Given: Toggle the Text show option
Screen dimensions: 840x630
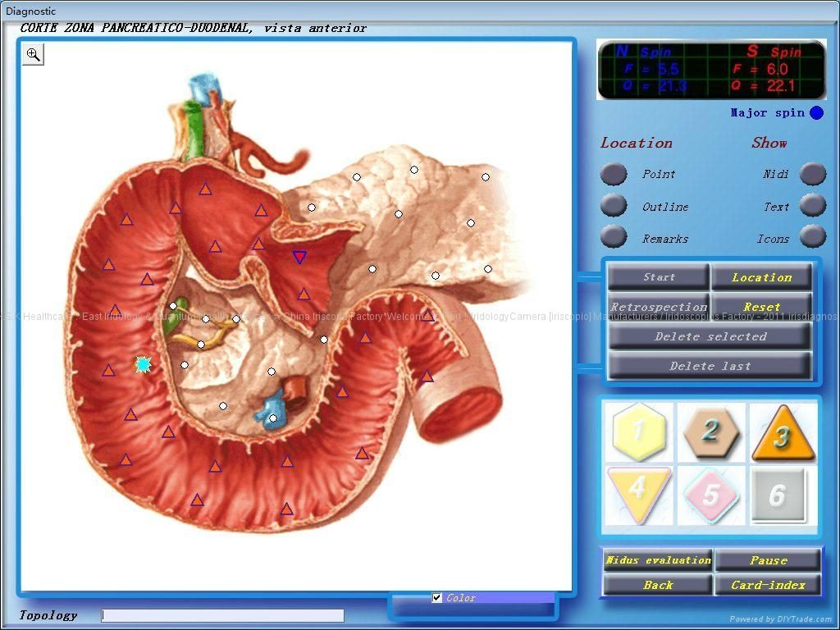Looking at the screenshot, I should [x=813, y=205].
